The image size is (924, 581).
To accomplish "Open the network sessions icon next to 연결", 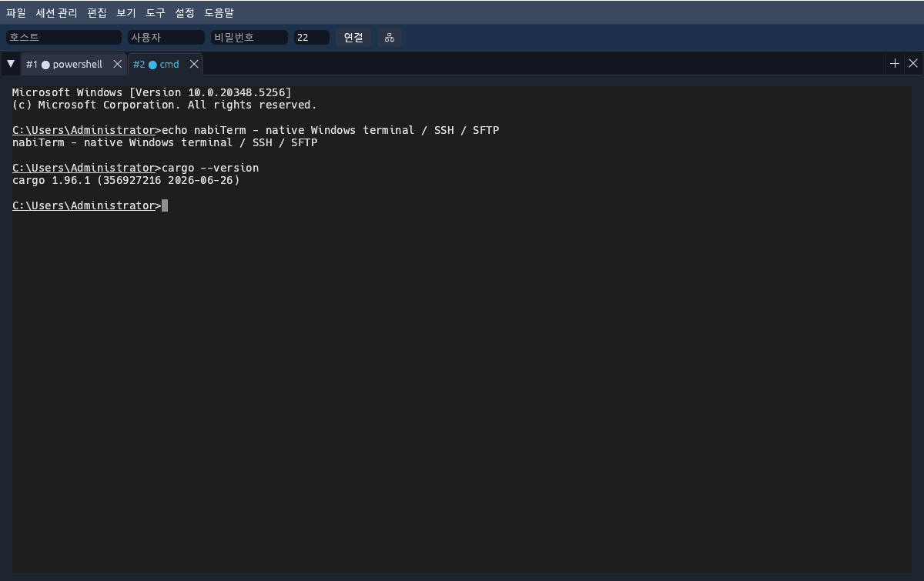I will [390, 37].
